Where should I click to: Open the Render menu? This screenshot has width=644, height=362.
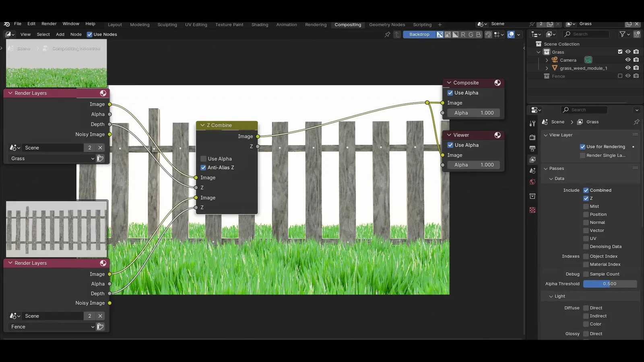(x=49, y=24)
